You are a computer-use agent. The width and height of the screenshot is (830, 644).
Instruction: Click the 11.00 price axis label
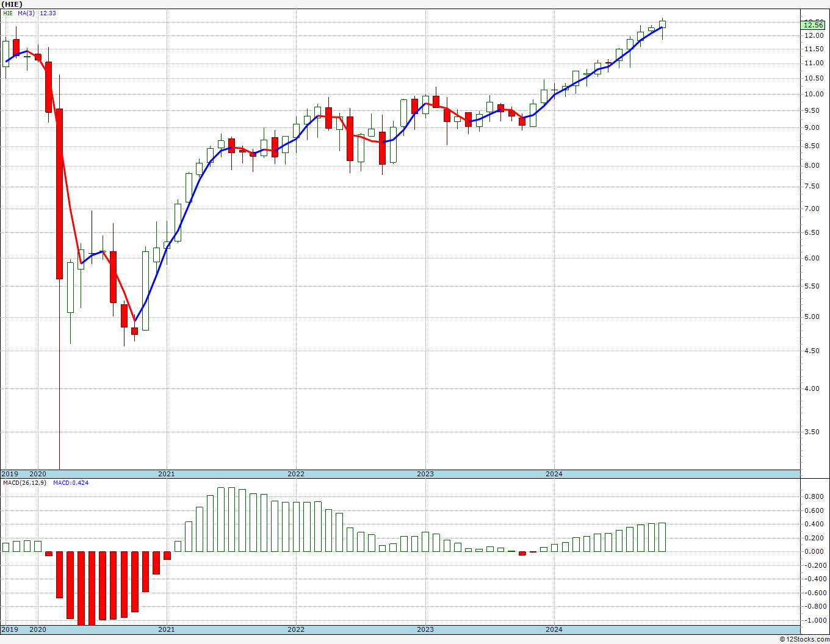click(x=814, y=63)
